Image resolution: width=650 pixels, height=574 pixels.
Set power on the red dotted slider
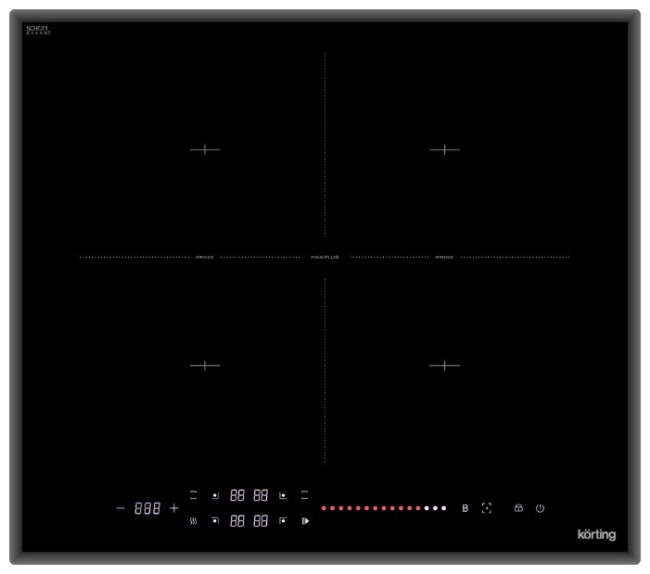coord(383,508)
